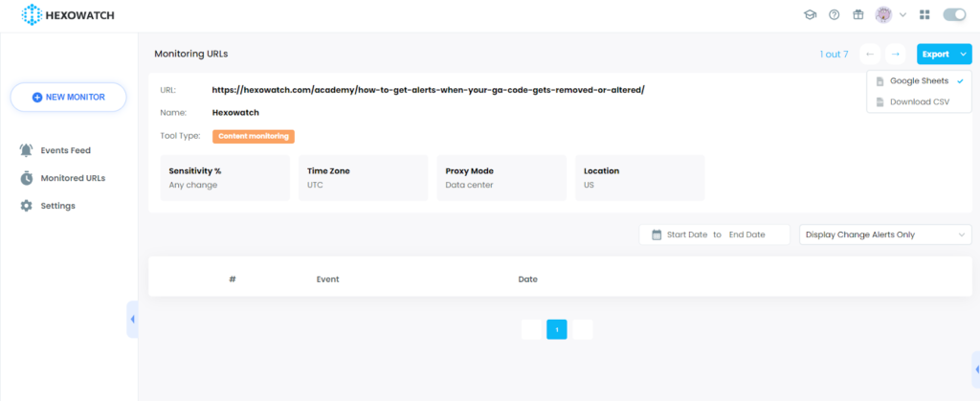The image size is (980, 401).
Task: Go to the next monitored URL
Action: pyautogui.click(x=895, y=55)
